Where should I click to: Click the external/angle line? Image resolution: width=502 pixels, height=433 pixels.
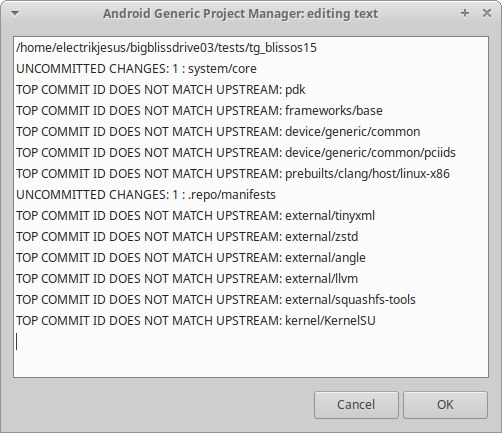191,258
